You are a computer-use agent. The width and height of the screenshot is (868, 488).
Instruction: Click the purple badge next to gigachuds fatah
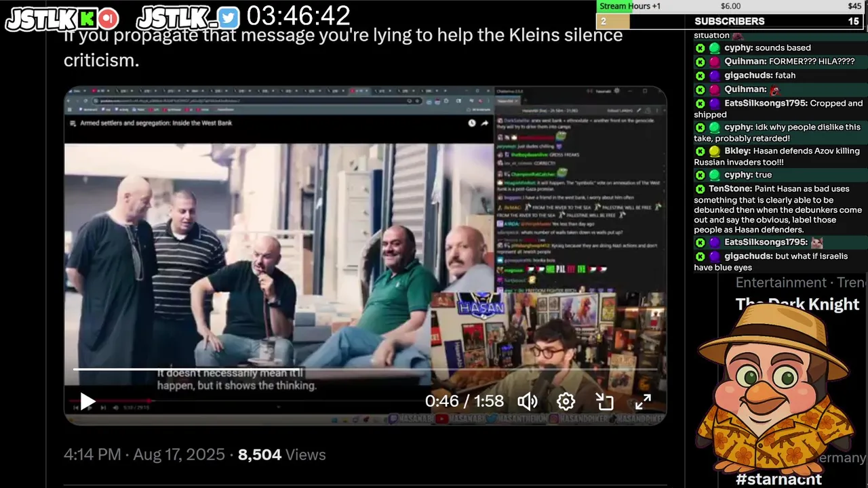(x=715, y=75)
